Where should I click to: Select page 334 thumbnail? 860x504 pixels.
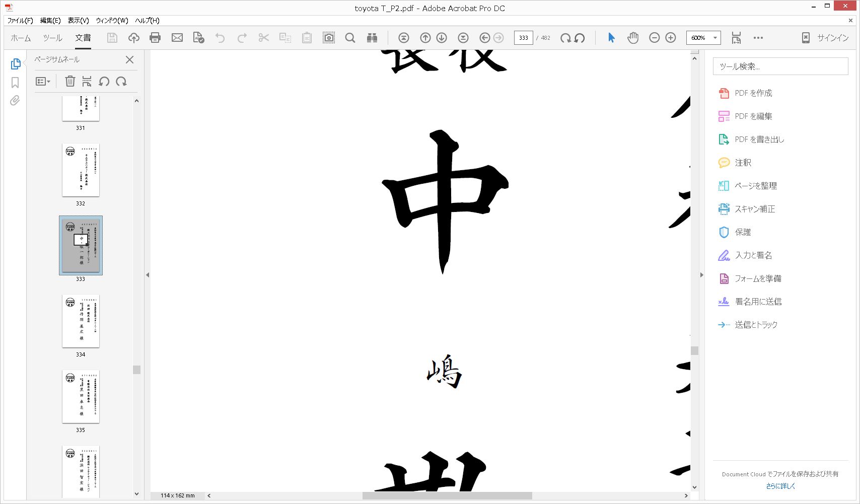tap(81, 321)
